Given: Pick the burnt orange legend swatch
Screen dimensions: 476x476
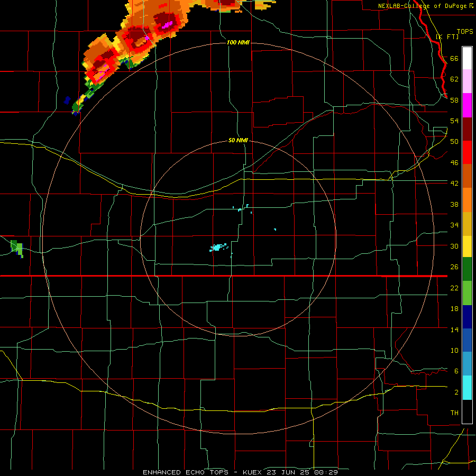Looking at the screenshot, I should pos(467,176).
